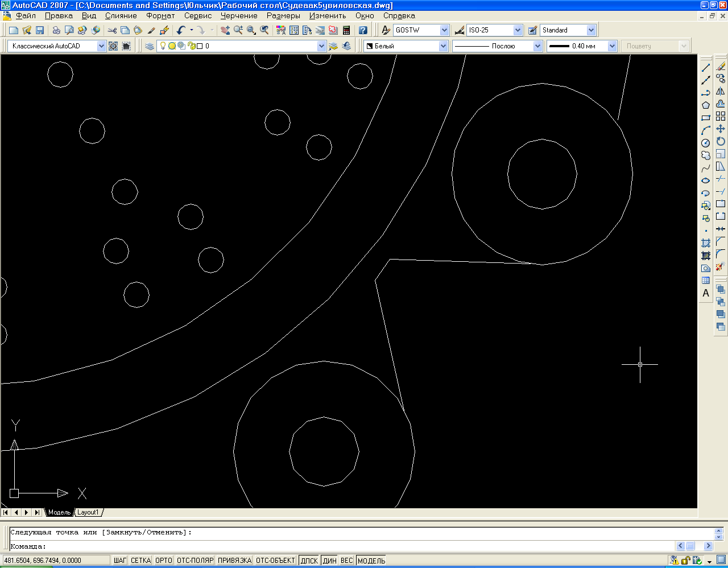The height and width of the screenshot is (568, 728).
Task: Activate the Mirror modify tool
Action: click(721, 91)
